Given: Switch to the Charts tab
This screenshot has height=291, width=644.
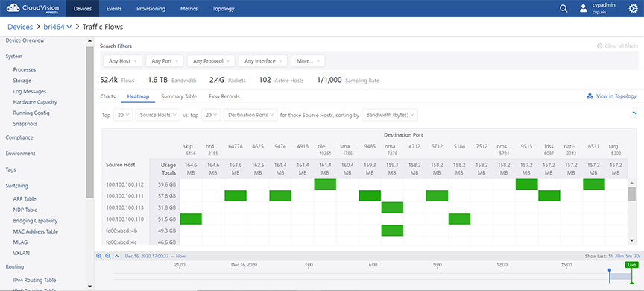Looking at the screenshot, I should [107, 96].
